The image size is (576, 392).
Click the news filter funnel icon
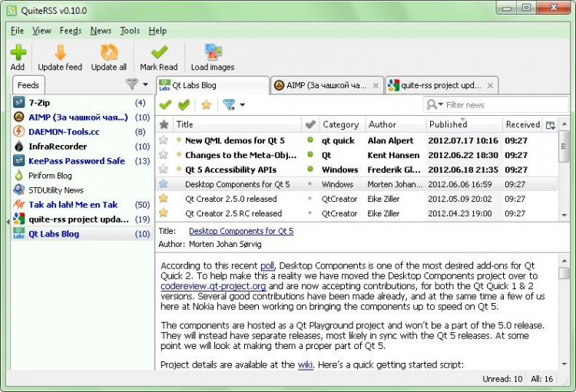coord(229,105)
